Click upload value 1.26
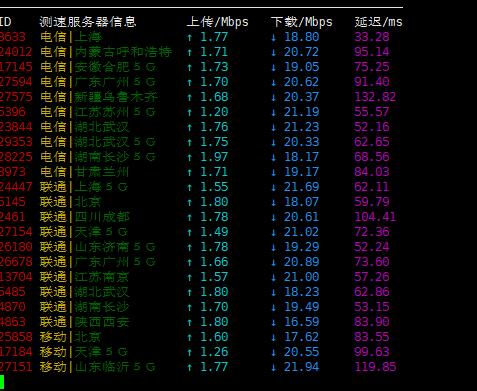This screenshot has width=477, height=391. [214, 352]
